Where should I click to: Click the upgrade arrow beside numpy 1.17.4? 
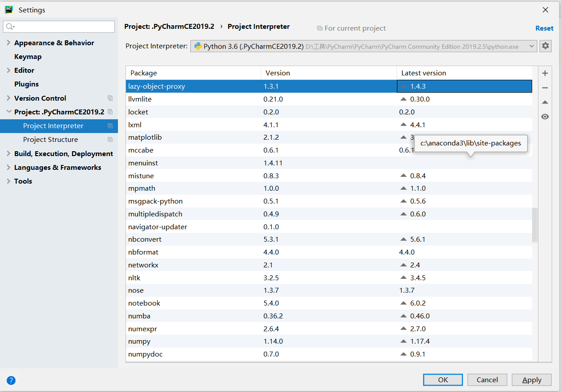(x=403, y=341)
